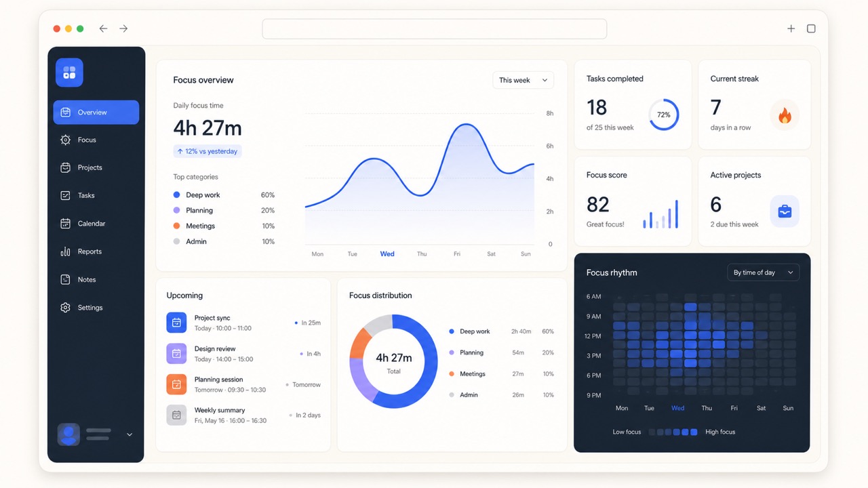The image size is (868, 488).
Task: Open the Weekly summary event title
Action: point(220,410)
